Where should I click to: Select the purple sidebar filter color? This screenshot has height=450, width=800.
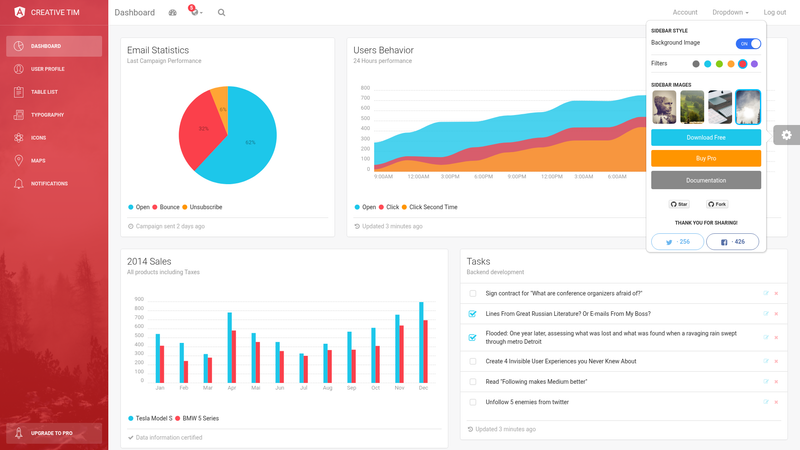click(x=755, y=64)
